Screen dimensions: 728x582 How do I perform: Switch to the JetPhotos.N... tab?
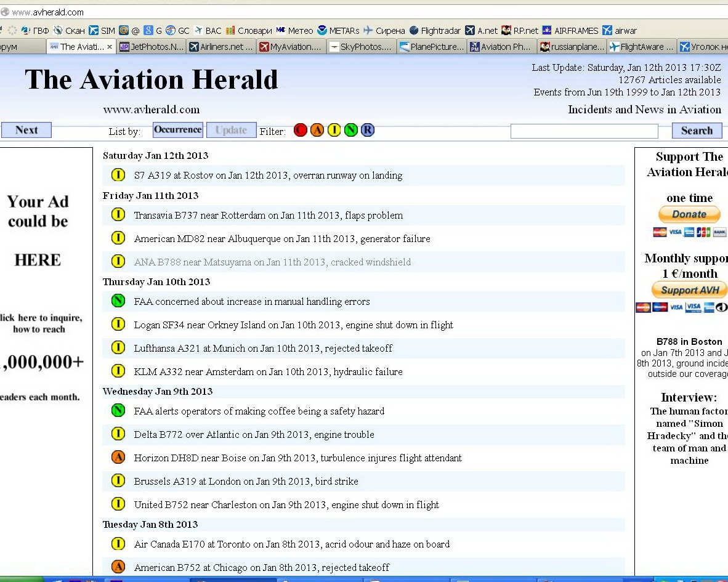[x=152, y=46]
